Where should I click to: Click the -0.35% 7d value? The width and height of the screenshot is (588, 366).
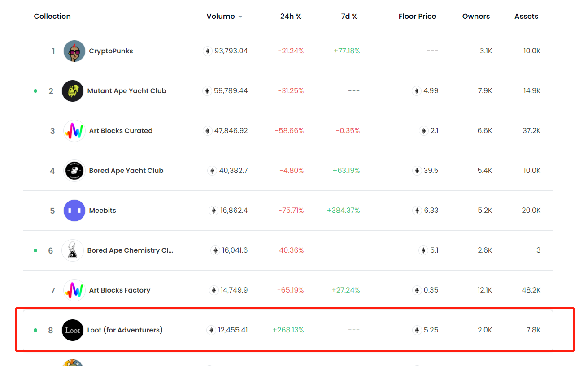[348, 131]
